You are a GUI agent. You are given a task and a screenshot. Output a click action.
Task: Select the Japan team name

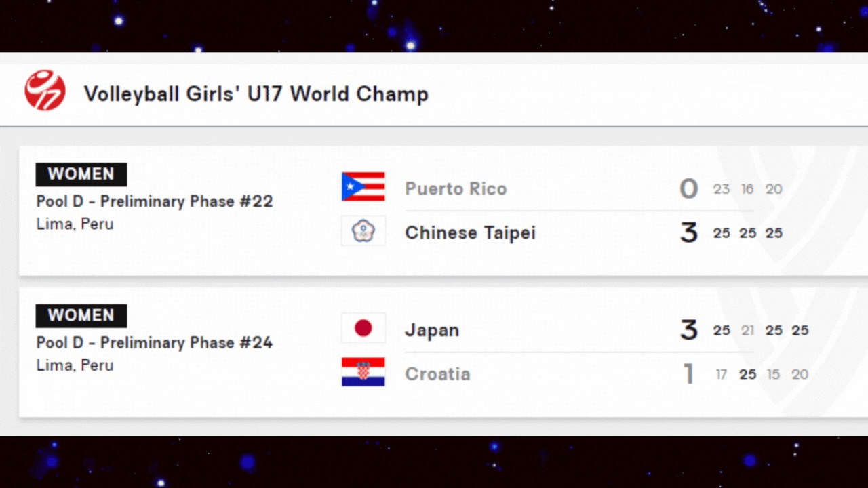[432, 330]
